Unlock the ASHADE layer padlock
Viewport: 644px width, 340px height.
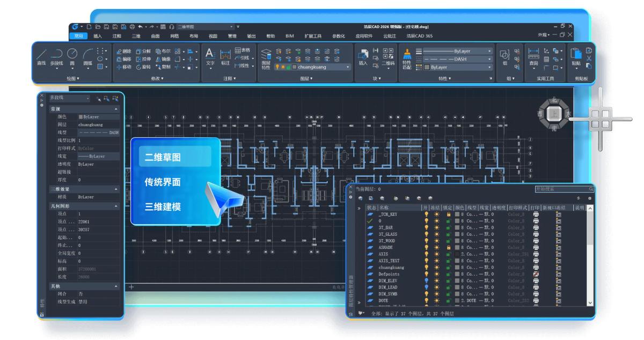pyautogui.click(x=448, y=248)
